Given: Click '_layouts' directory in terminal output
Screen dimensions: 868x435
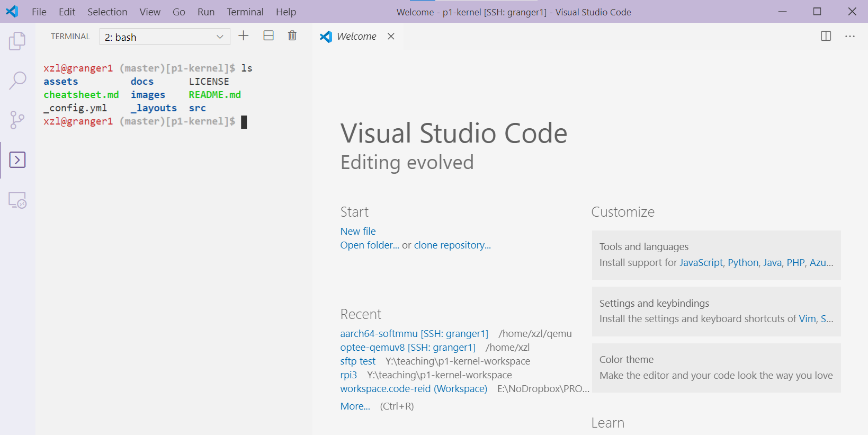Looking at the screenshot, I should [154, 108].
